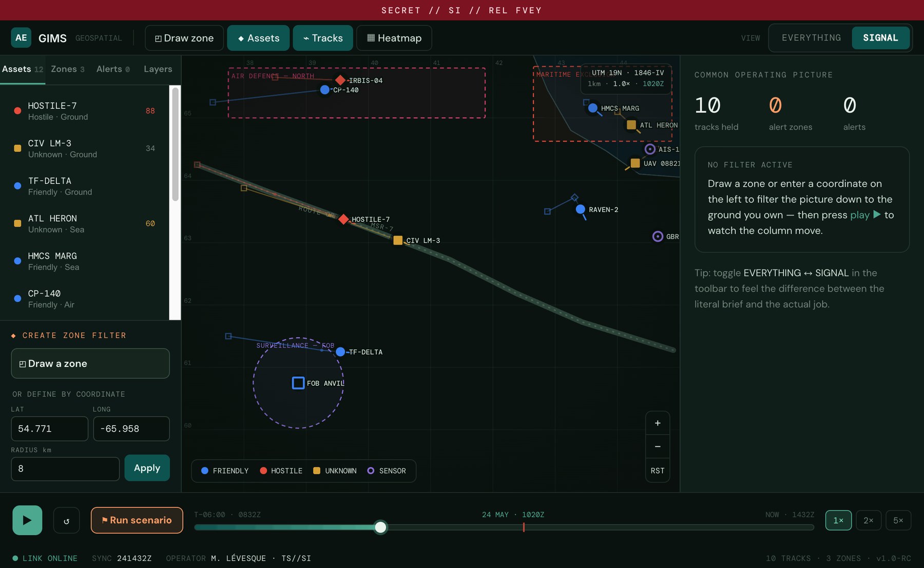Click the Draw a zone button
This screenshot has height=568, width=924.
pos(90,363)
